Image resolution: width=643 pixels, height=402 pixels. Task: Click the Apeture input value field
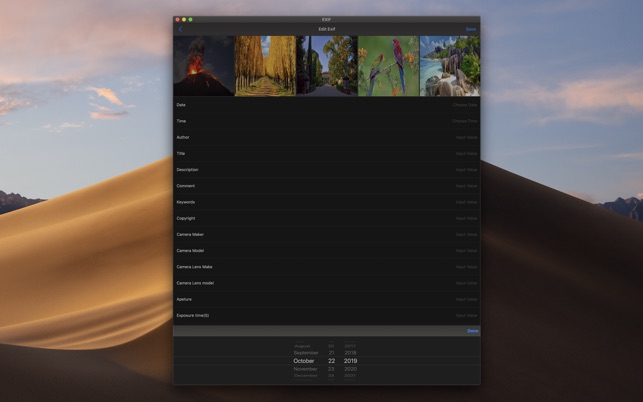coord(467,299)
